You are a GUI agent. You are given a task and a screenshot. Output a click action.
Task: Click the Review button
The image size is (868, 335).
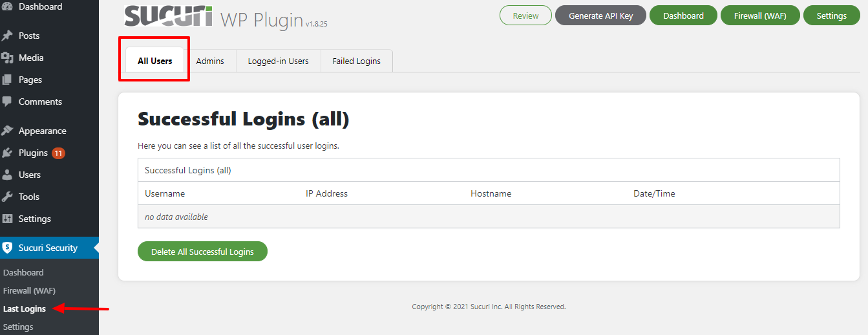click(525, 16)
